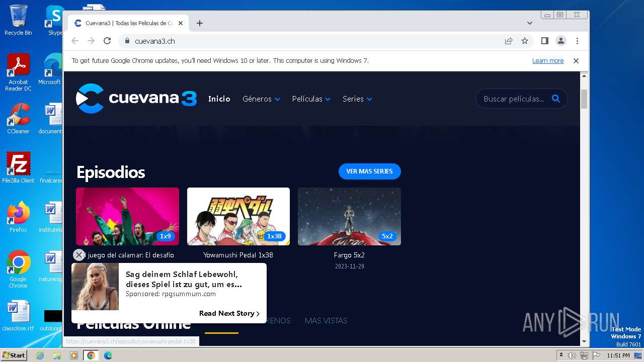Go to Inicio page
This screenshot has width=644, height=362.
click(219, 99)
